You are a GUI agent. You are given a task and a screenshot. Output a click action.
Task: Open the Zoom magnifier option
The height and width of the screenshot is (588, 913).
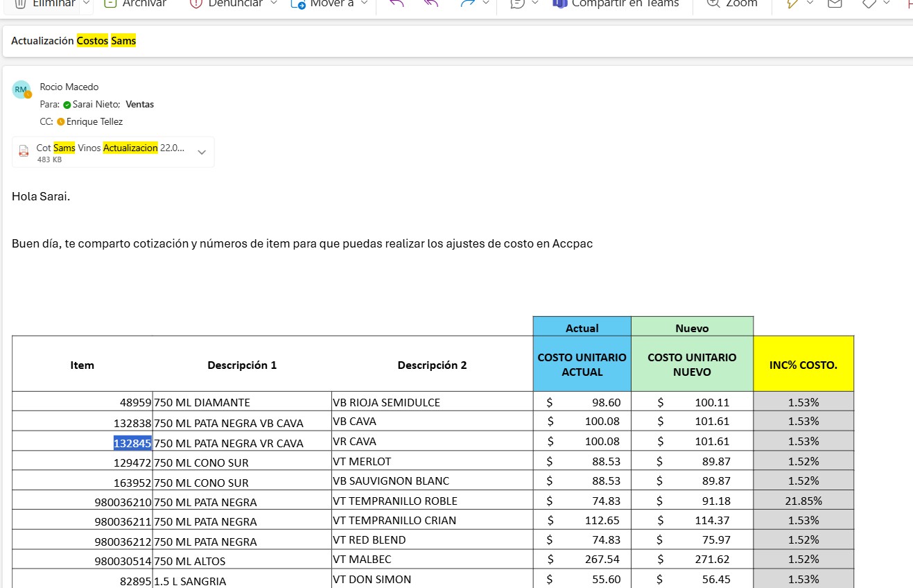[x=732, y=3]
